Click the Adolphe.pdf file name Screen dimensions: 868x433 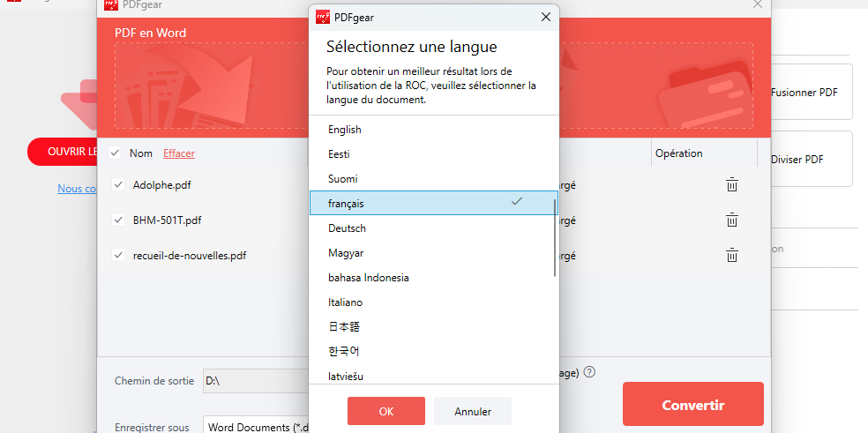(161, 185)
